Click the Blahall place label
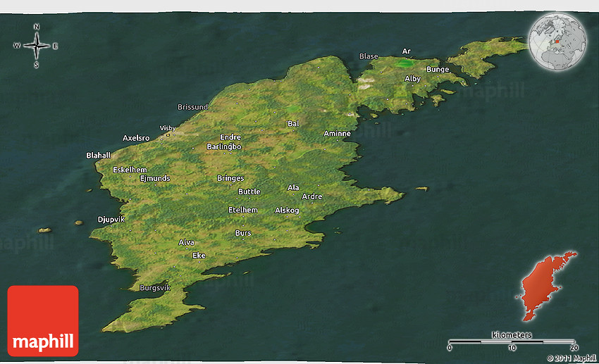Image resolution: width=599 pixels, height=364 pixels. pos(99,155)
